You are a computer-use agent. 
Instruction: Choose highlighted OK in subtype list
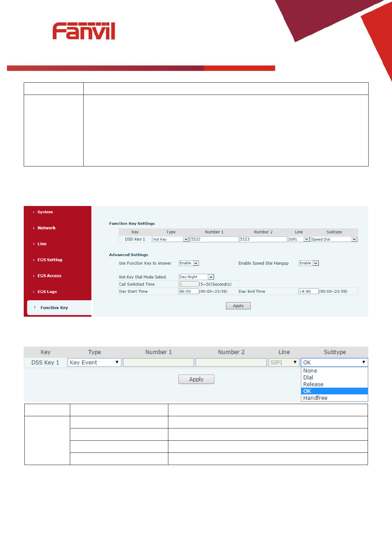click(334, 391)
